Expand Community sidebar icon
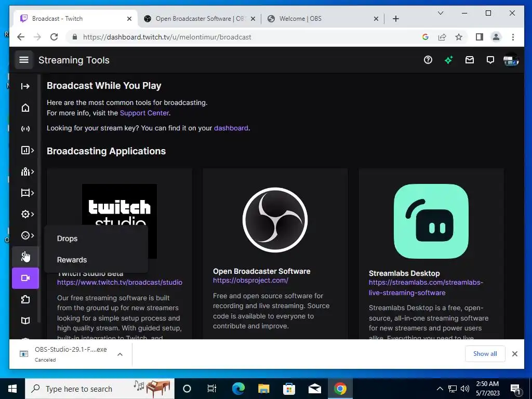This screenshot has width=532, height=399. (x=27, y=171)
